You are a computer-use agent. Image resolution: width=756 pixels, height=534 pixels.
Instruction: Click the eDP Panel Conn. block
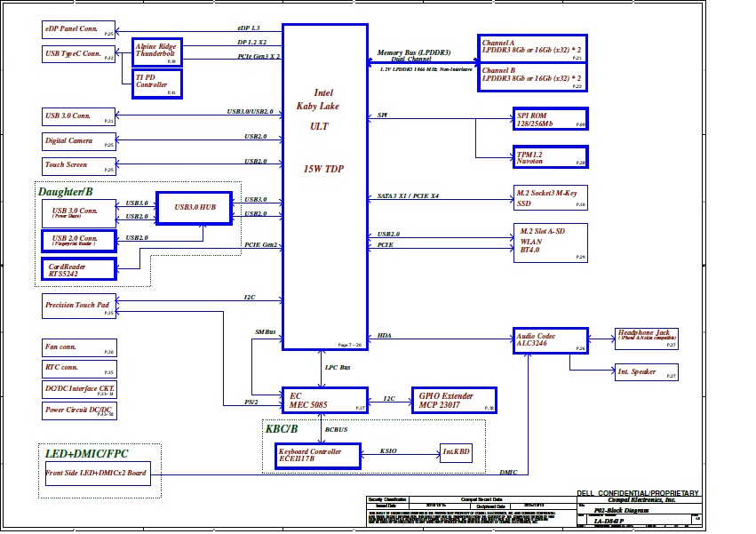(x=78, y=30)
